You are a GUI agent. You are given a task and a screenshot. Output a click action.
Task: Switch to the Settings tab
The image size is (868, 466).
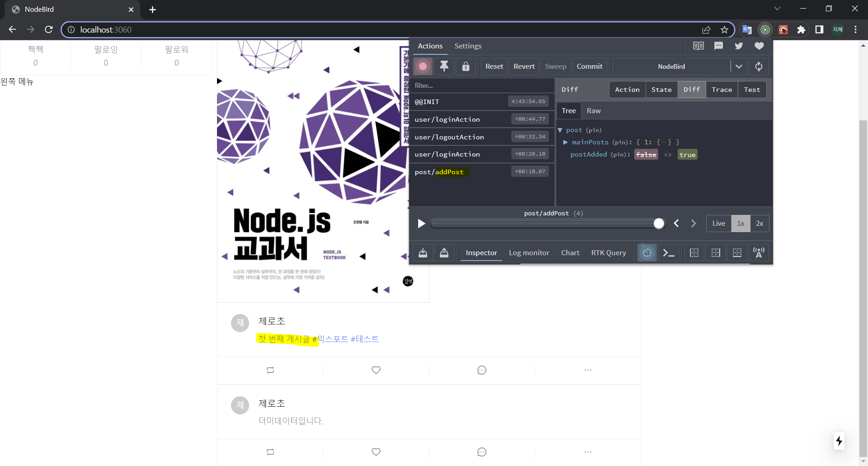(x=468, y=46)
